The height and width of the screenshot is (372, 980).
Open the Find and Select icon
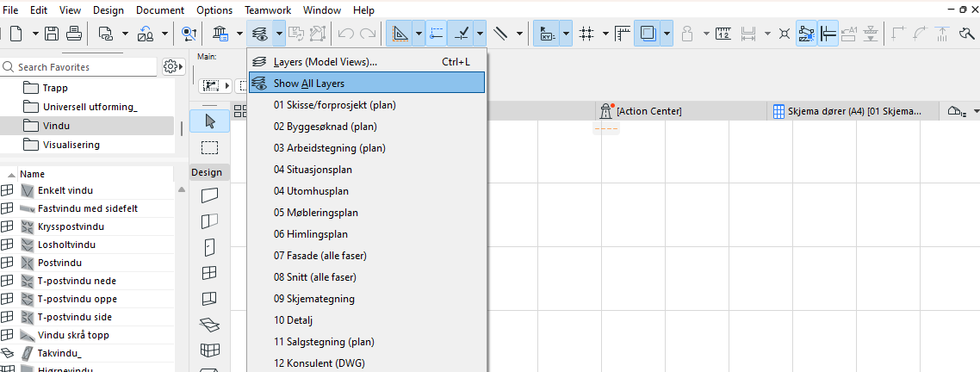tap(189, 34)
